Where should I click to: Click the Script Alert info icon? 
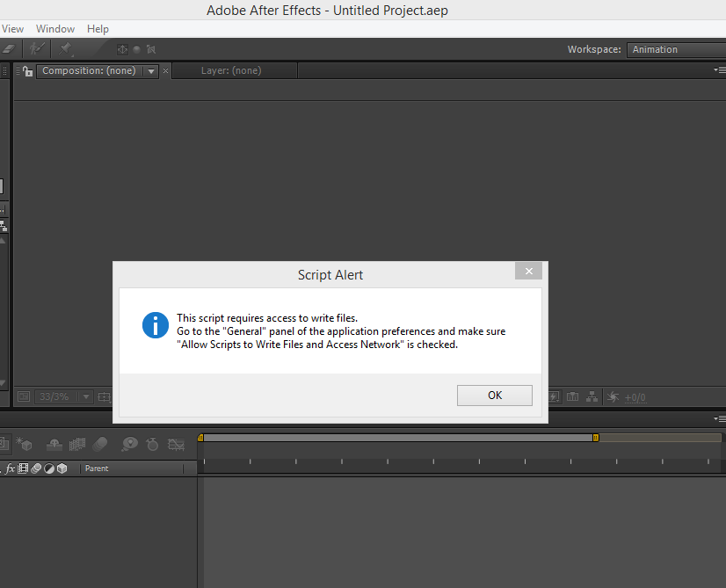click(156, 325)
